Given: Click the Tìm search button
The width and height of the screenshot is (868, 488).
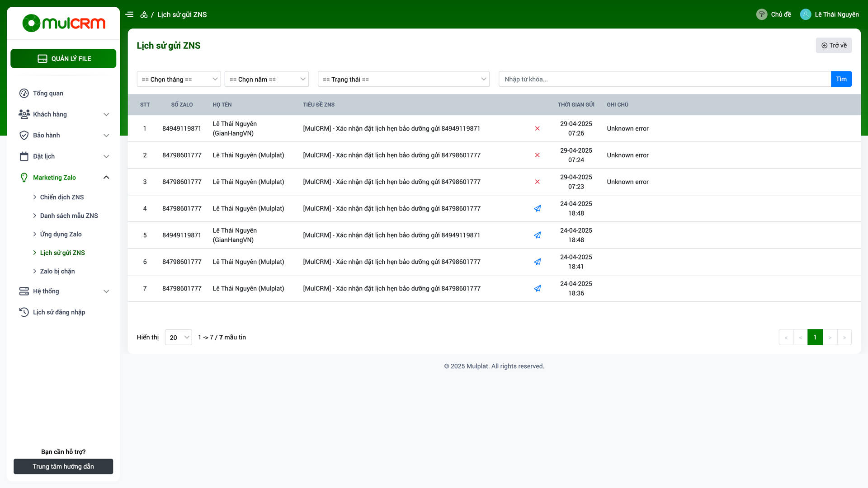Looking at the screenshot, I should pos(841,79).
